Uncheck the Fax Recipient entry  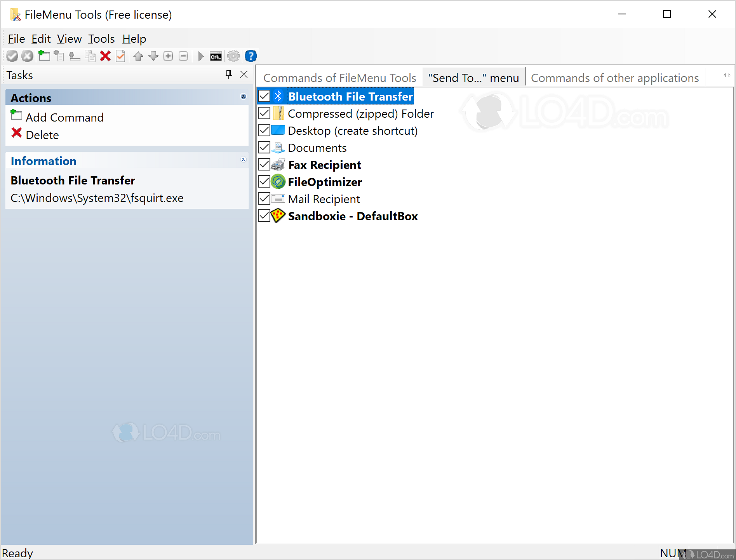pos(264,164)
